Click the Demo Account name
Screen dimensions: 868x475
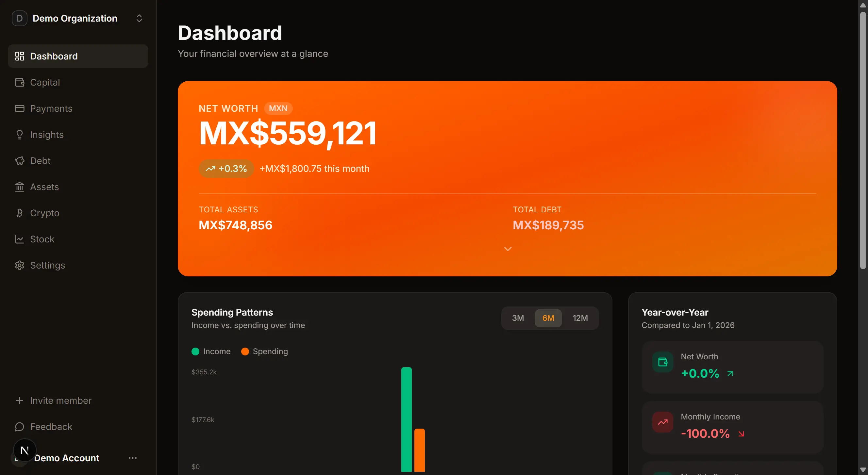(x=66, y=458)
